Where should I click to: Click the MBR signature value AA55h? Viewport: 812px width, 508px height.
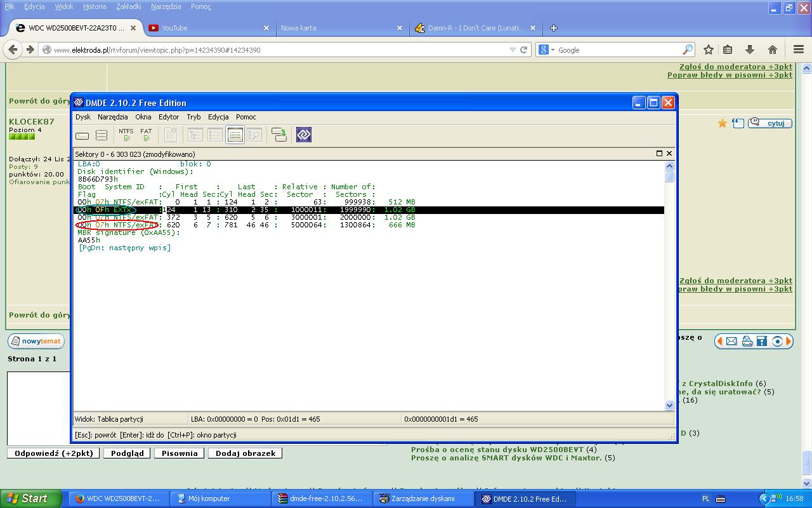point(89,240)
